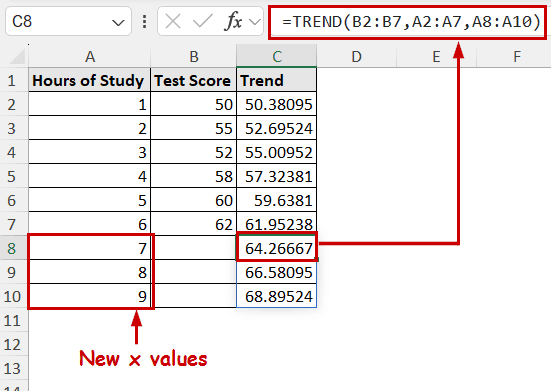Click the Test Score header cell

click(x=194, y=80)
